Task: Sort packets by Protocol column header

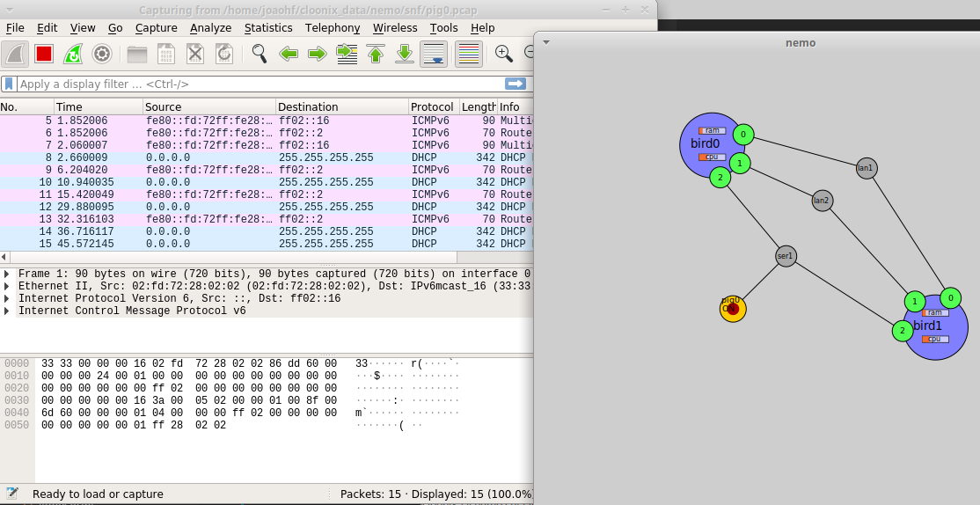Action: [435, 106]
